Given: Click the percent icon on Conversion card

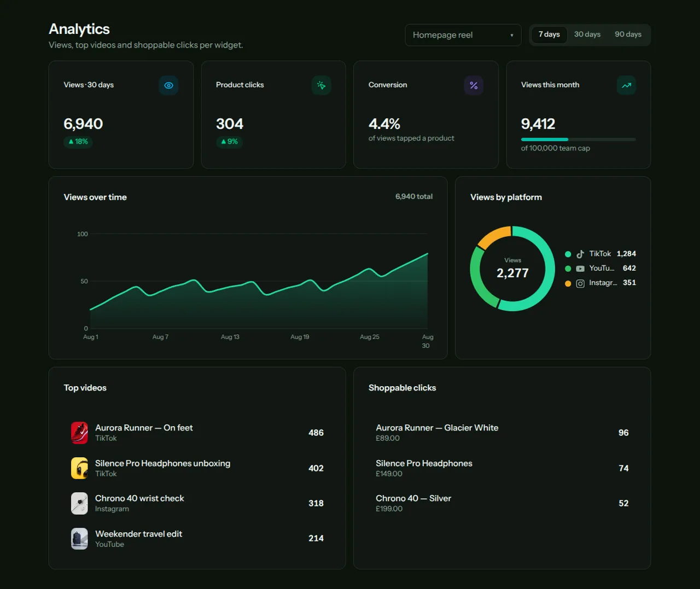Looking at the screenshot, I should pyautogui.click(x=474, y=85).
